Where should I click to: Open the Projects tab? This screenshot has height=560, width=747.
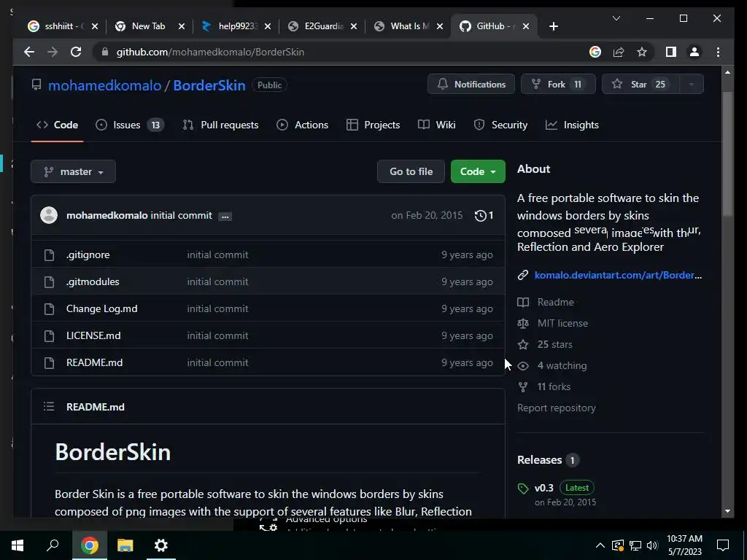click(x=373, y=125)
